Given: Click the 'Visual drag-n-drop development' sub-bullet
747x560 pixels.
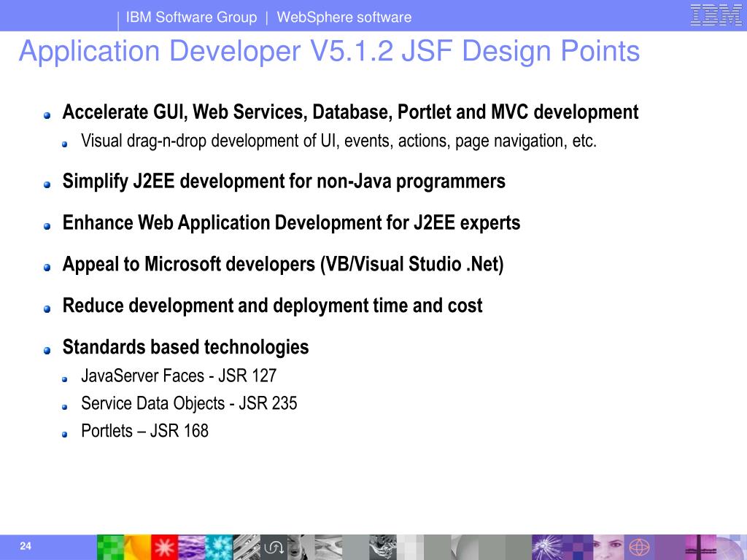Looking at the screenshot, I should click(338, 141).
